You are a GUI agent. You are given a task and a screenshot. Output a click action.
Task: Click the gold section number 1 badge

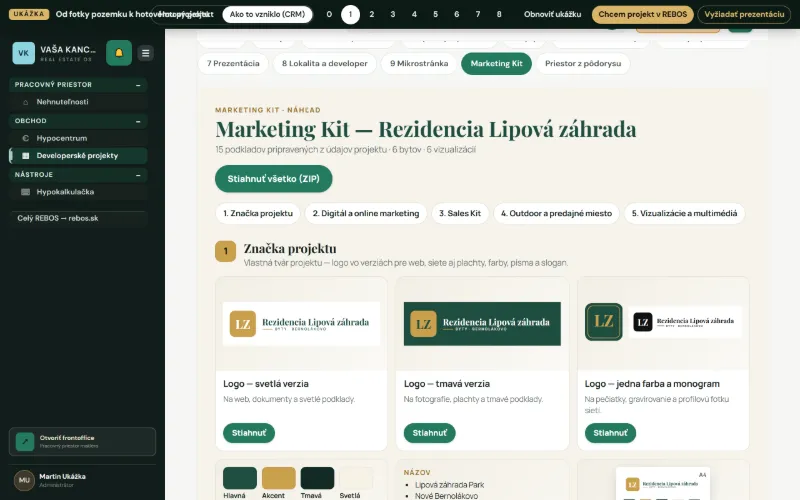click(226, 251)
